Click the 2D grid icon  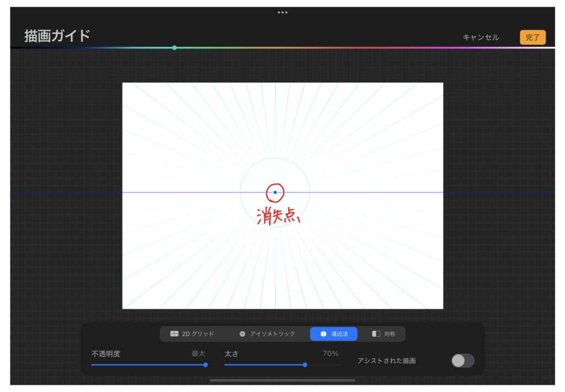point(174,334)
